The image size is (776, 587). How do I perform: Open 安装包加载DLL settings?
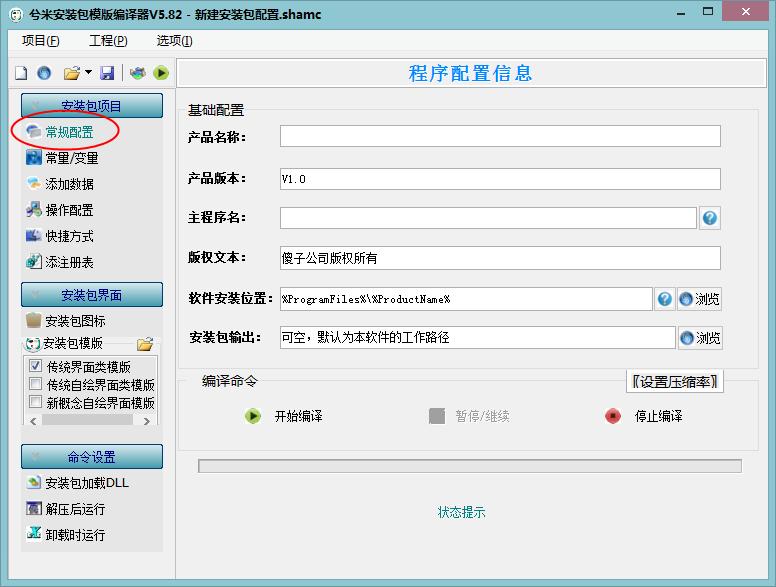(x=78, y=483)
